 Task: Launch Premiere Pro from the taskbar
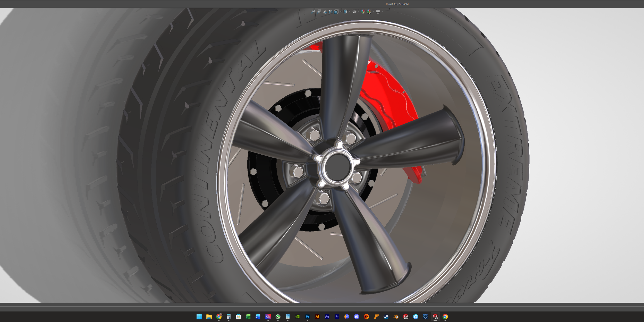click(337, 317)
